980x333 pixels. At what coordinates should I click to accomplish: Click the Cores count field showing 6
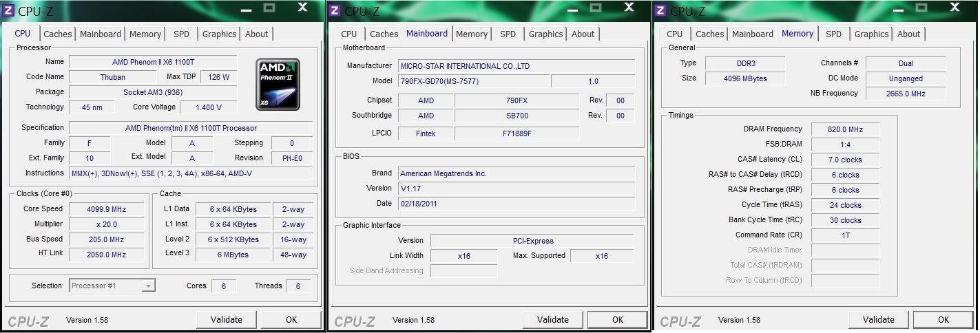tap(224, 286)
